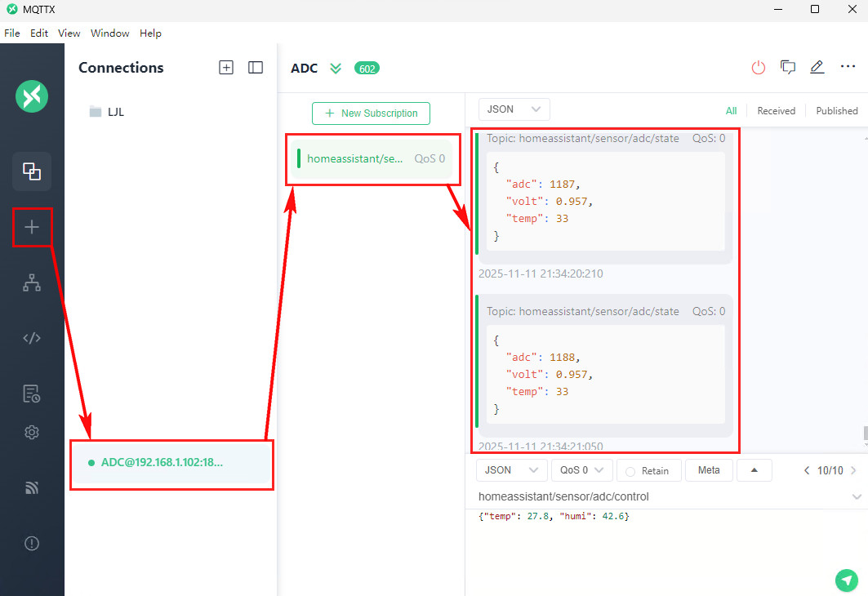The image size is (868, 596).
Task: Open the three-dot more options menu
Action: [848, 66]
